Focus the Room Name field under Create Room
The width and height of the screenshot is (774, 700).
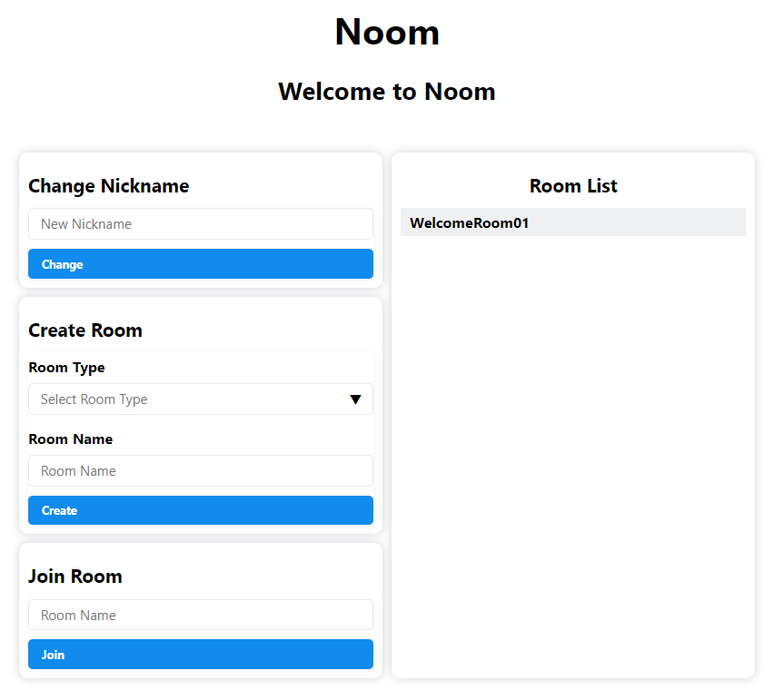[200, 471]
